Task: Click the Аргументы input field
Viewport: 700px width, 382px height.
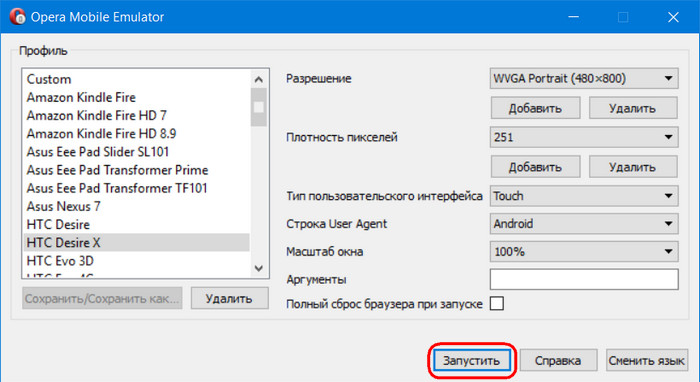Action: pos(584,279)
